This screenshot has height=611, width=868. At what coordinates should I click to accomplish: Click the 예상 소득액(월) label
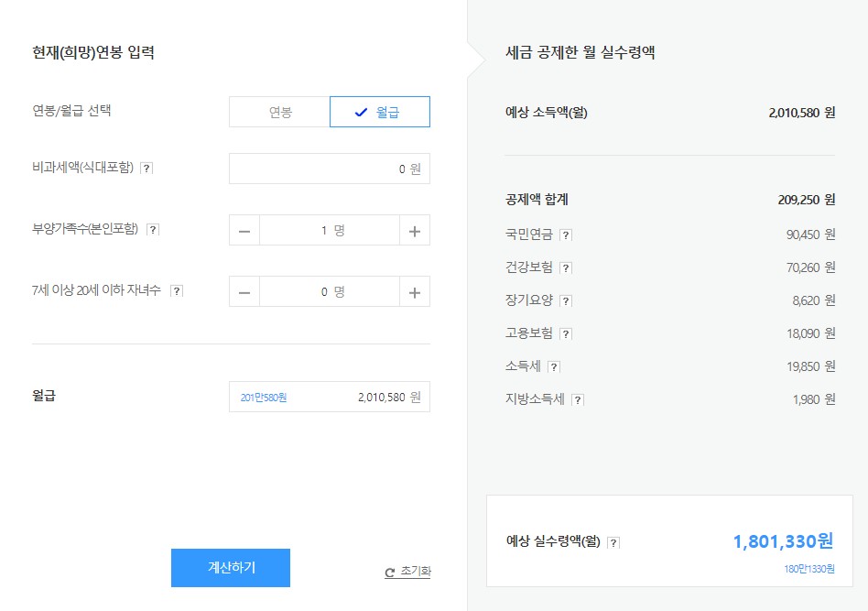tap(547, 113)
